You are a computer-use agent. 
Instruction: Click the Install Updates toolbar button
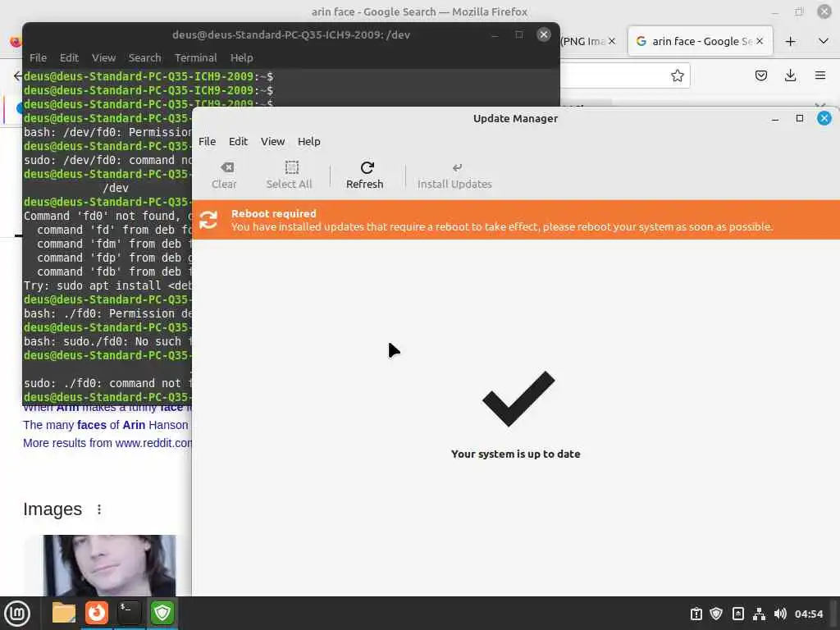(x=454, y=176)
